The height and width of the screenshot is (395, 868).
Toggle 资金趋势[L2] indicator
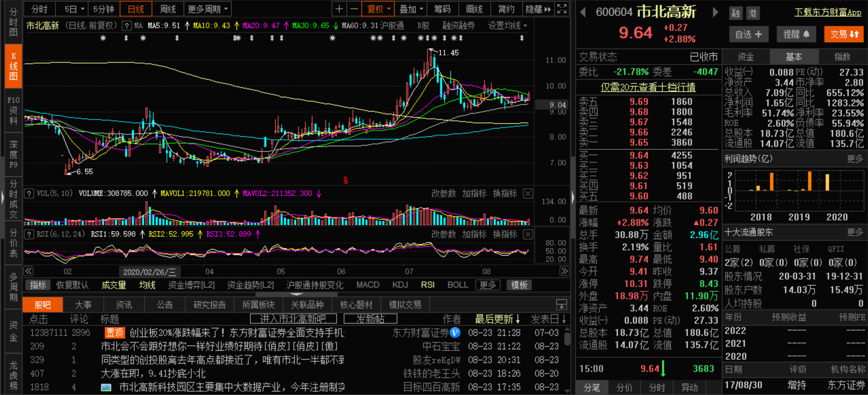tap(250, 285)
